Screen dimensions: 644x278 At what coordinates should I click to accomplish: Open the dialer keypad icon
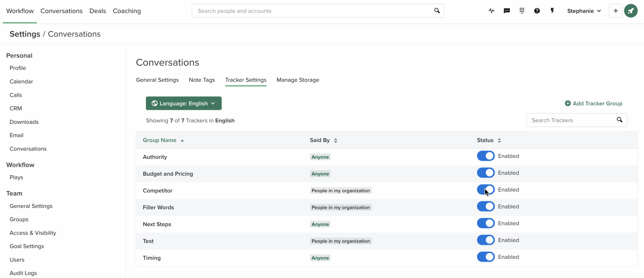521,10
